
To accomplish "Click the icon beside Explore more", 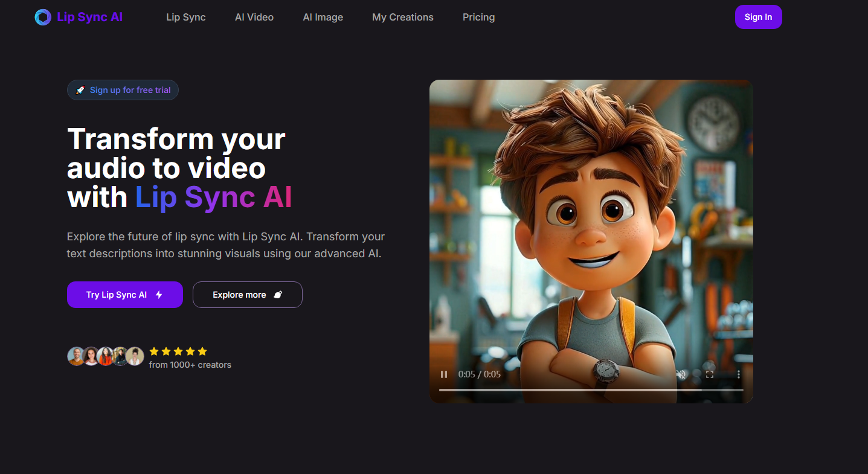I will (278, 295).
